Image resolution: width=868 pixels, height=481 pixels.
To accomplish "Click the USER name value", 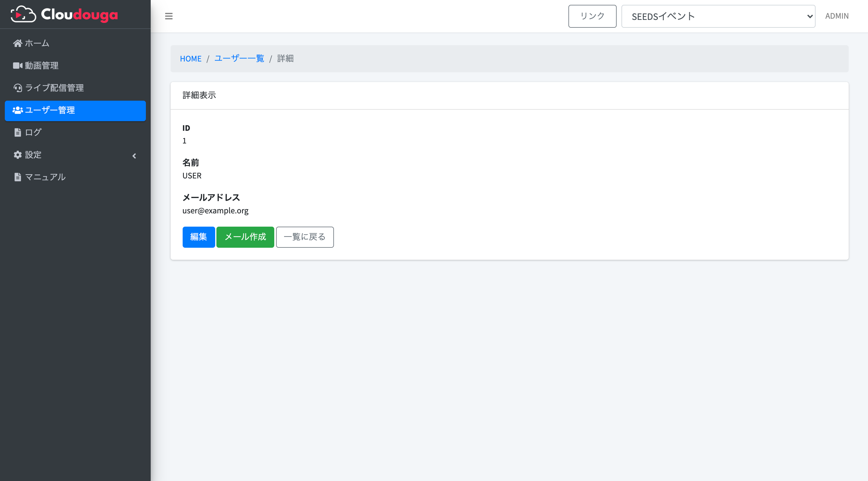I will pos(192,175).
